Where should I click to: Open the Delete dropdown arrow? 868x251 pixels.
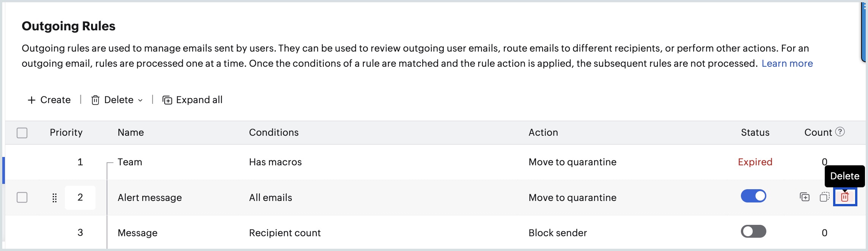[140, 100]
